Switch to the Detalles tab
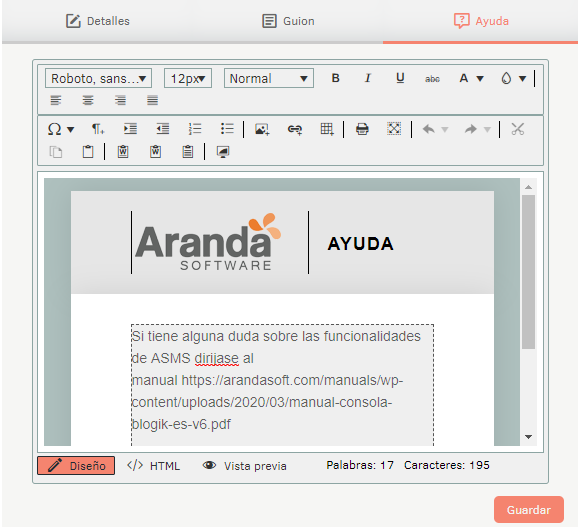Screen dimensions: 578x527 (x=98, y=21)
